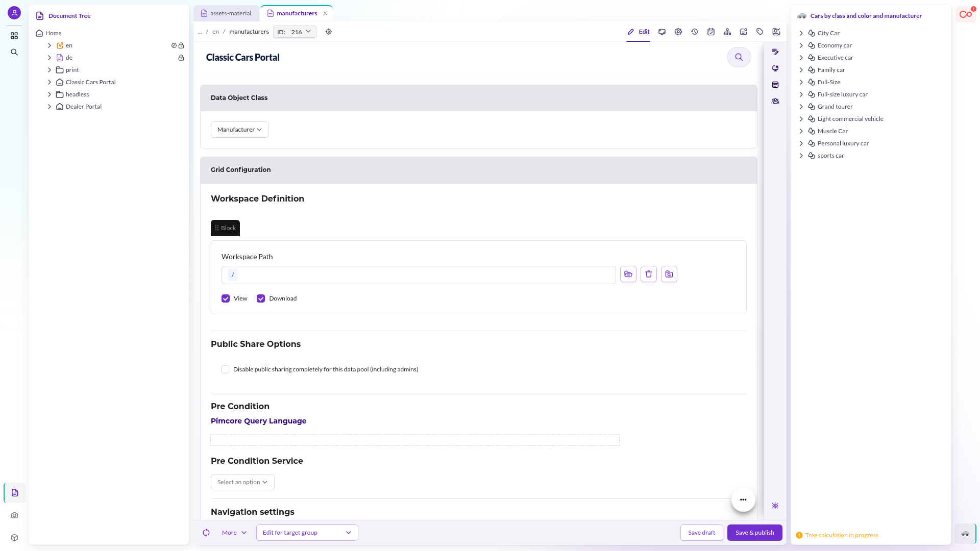This screenshot has width=980, height=551.
Task: Delete workspace path with trash icon
Action: pyautogui.click(x=649, y=274)
